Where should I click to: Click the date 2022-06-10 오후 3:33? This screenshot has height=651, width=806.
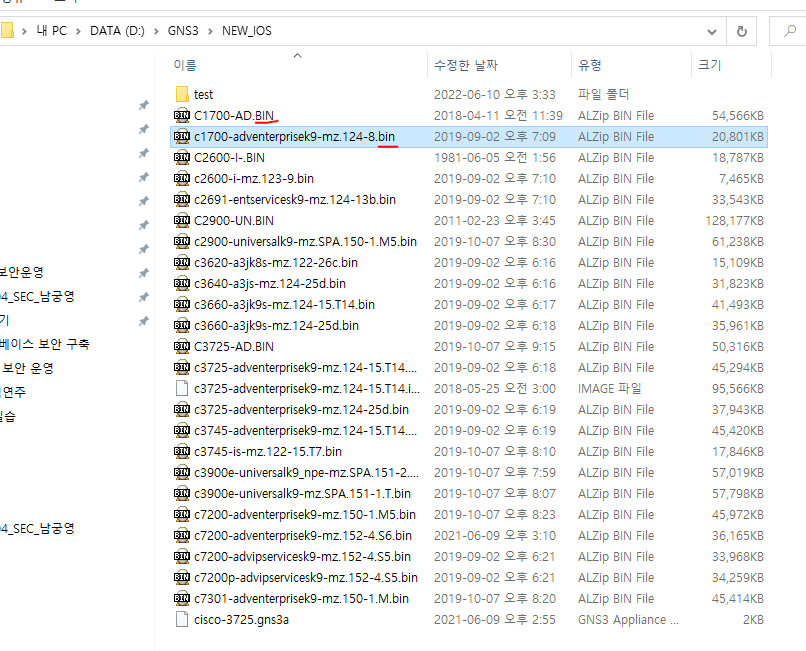pos(494,94)
